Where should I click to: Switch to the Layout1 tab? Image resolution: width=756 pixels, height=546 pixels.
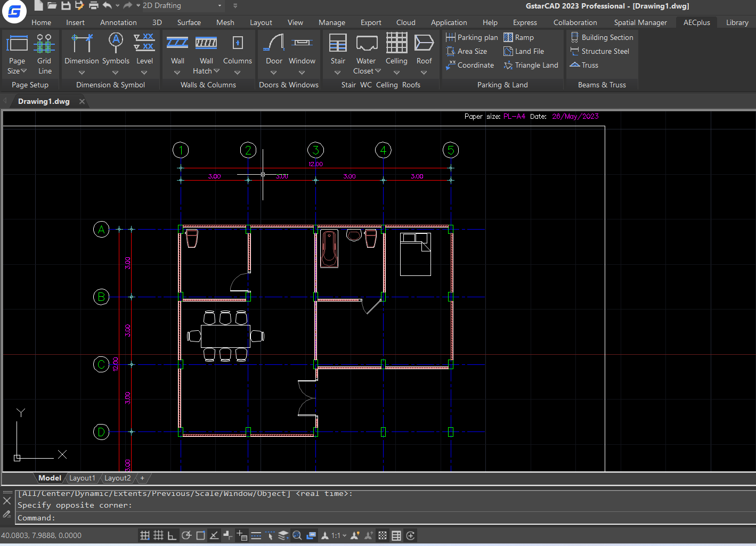click(x=82, y=478)
